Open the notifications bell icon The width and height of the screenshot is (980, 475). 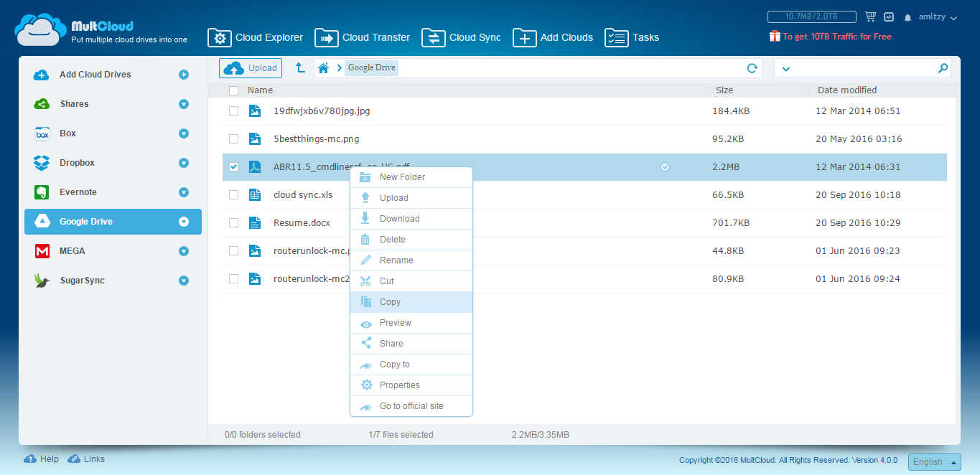[907, 17]
